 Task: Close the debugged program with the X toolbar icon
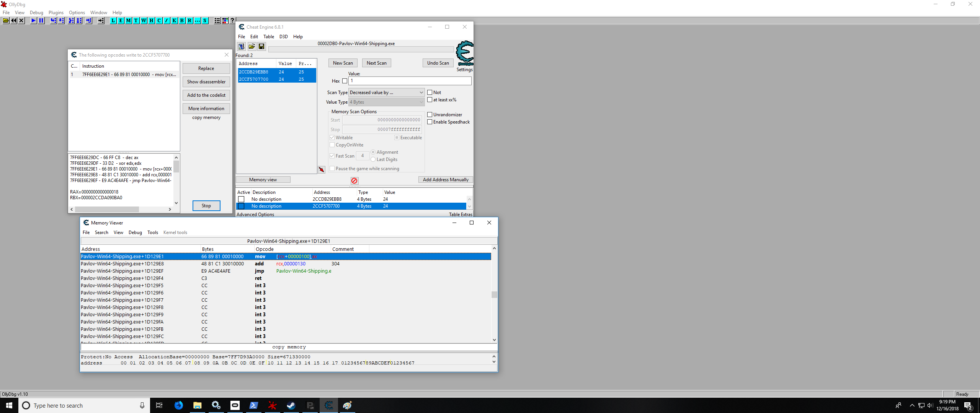coord(21,21)
